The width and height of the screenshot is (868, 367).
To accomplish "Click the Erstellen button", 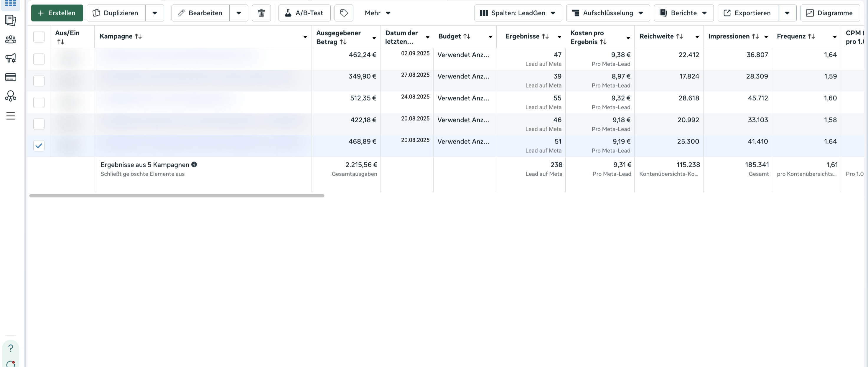I will click(57, 13).
